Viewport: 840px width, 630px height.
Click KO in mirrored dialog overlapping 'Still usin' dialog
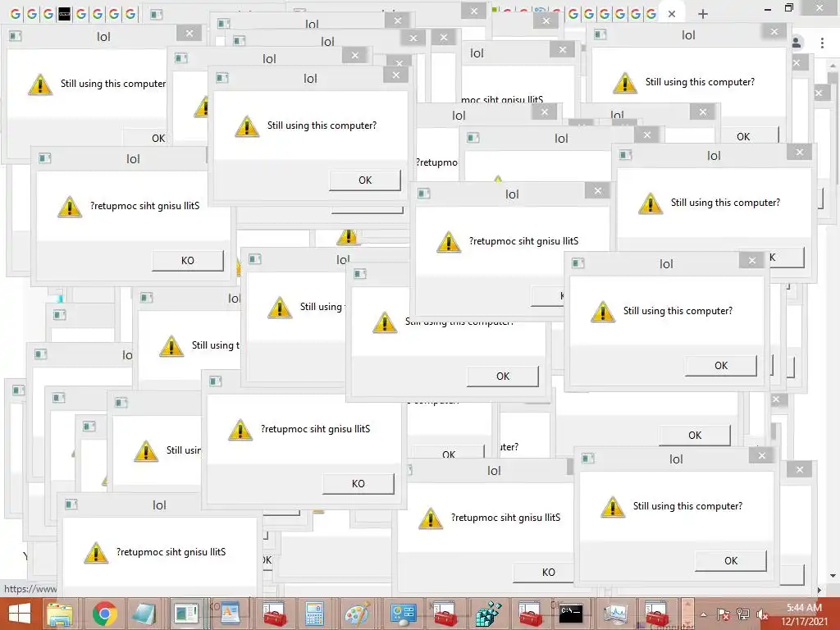[358, 483]
